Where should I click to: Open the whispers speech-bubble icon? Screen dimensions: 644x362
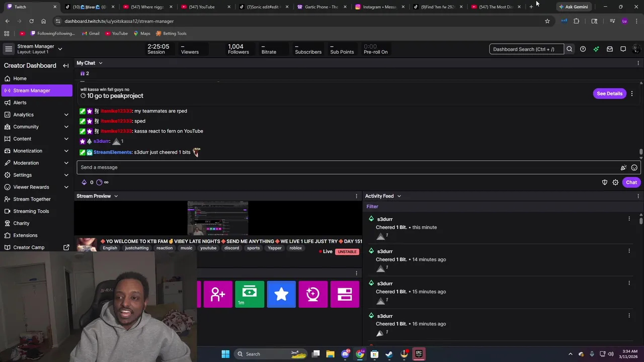(x=623, y=49)
